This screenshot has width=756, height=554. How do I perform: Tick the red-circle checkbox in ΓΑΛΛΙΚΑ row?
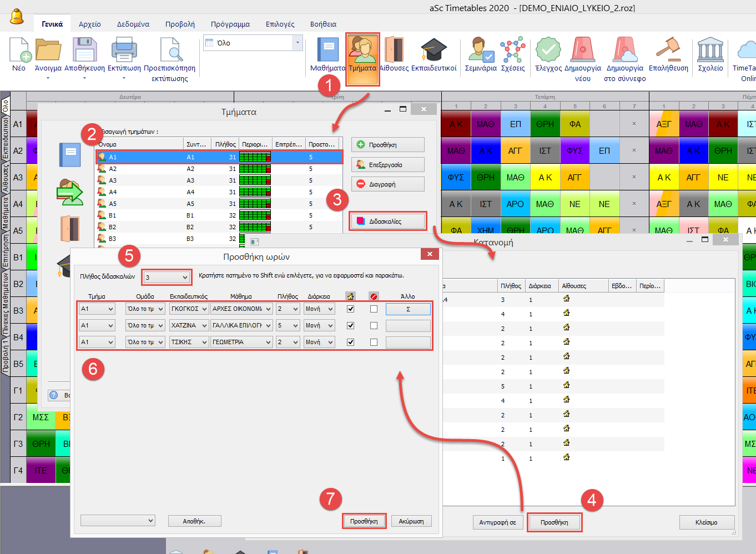click(x=374, y=326)
